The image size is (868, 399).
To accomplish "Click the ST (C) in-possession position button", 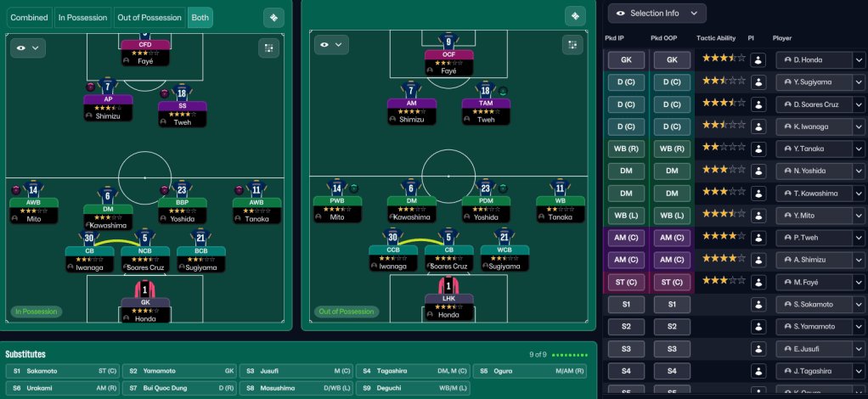I will 625,282.
